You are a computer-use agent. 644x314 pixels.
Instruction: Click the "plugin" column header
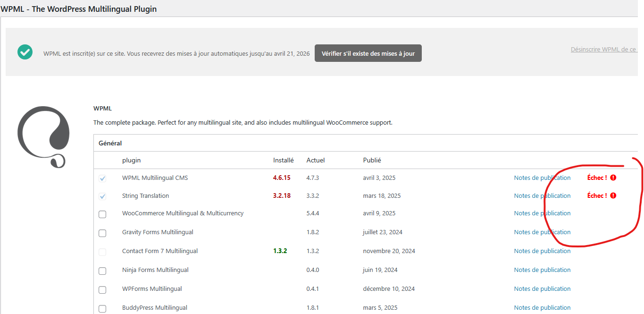131,161
